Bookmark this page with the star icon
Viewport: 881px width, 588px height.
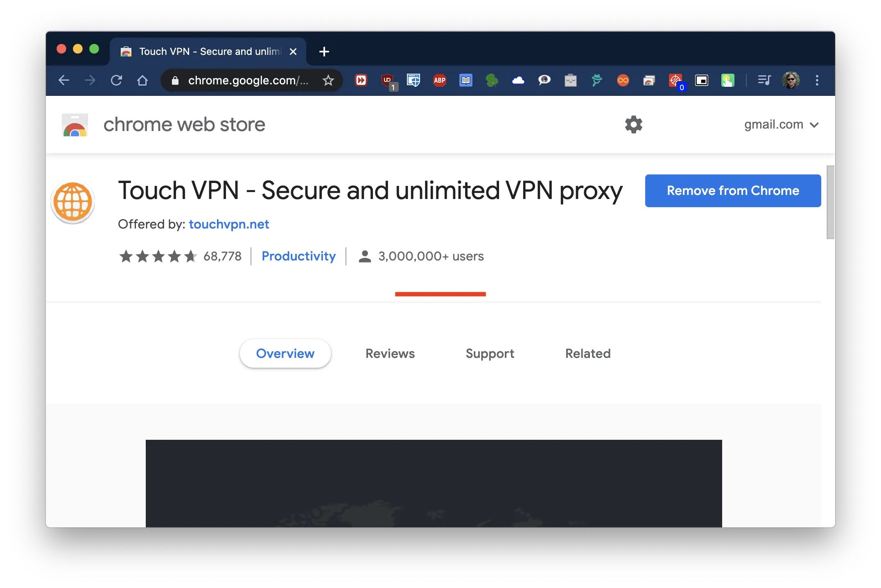click(x=328, y=80)
